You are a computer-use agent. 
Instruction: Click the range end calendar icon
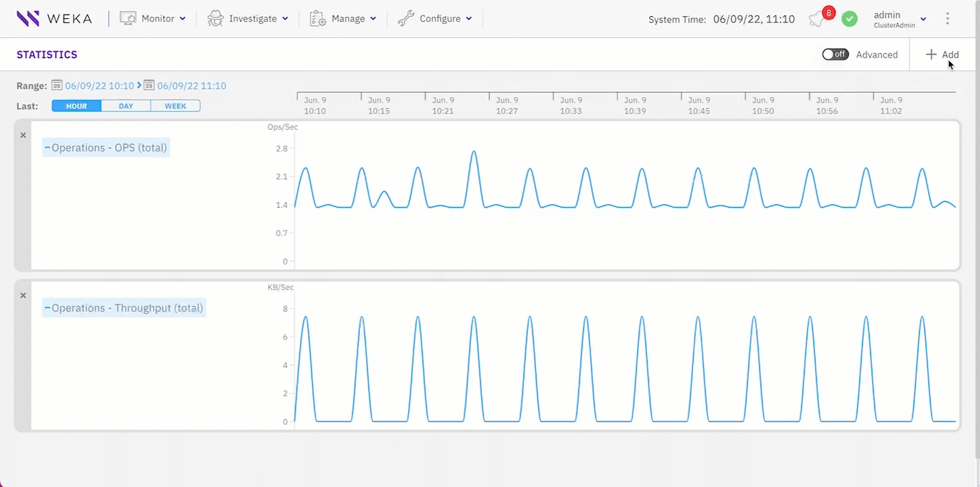[x=150, y=86]
